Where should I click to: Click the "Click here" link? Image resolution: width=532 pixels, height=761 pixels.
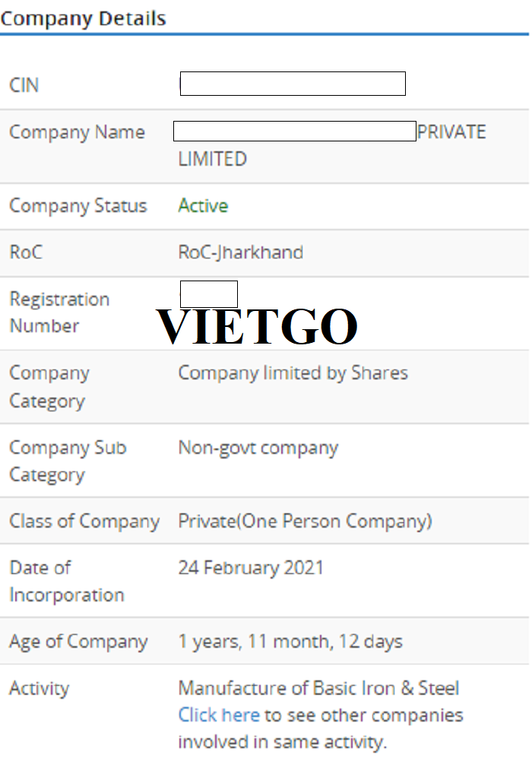pos(219,715)
